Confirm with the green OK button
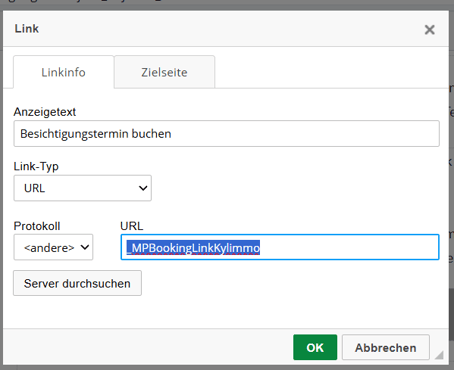 tap(315, 348)
